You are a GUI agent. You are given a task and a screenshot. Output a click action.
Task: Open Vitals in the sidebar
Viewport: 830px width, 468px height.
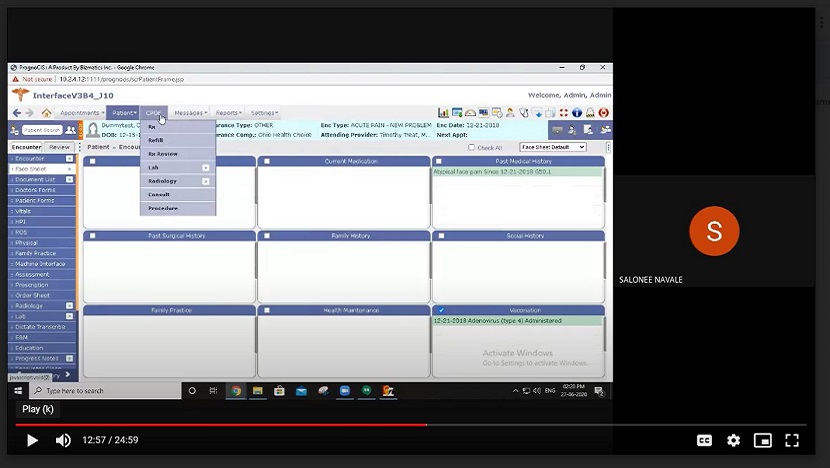(42, 211)
